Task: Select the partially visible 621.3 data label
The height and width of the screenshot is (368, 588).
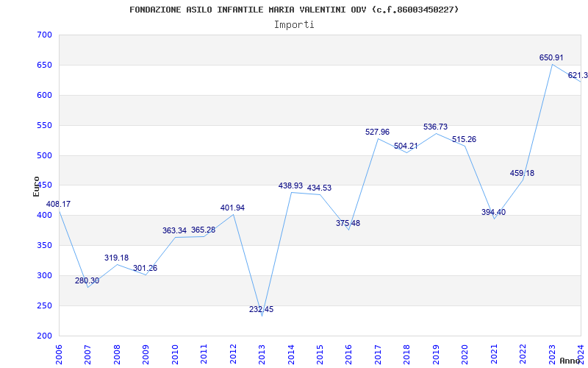Action: [578, 76]
